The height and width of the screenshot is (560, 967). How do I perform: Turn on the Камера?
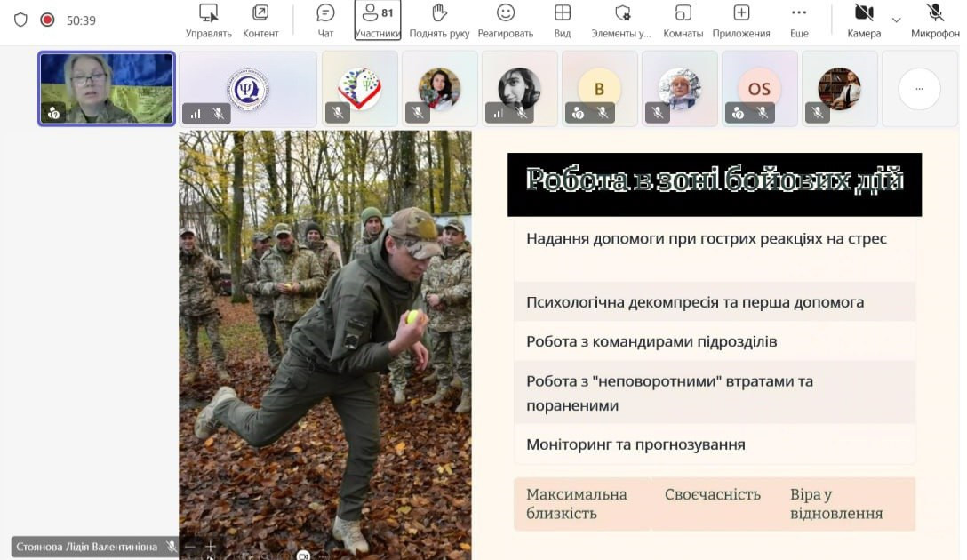863,20
